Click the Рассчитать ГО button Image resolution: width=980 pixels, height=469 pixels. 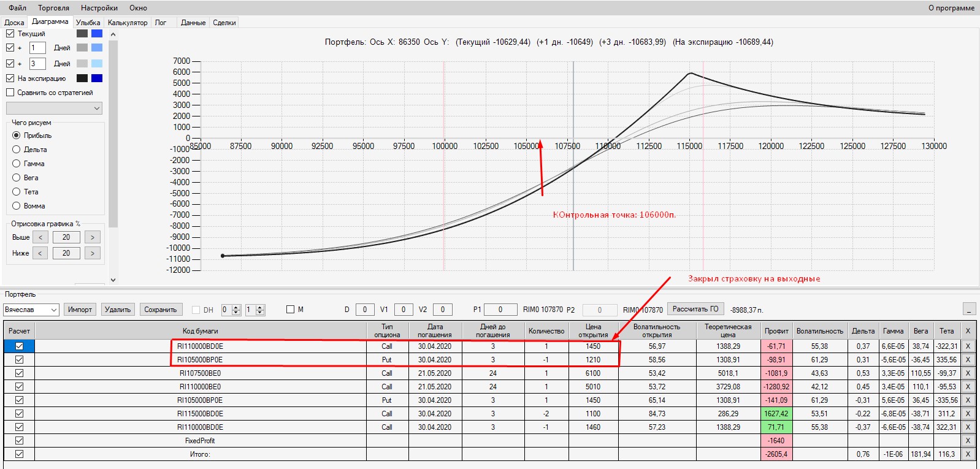click(x=695, y=309)
